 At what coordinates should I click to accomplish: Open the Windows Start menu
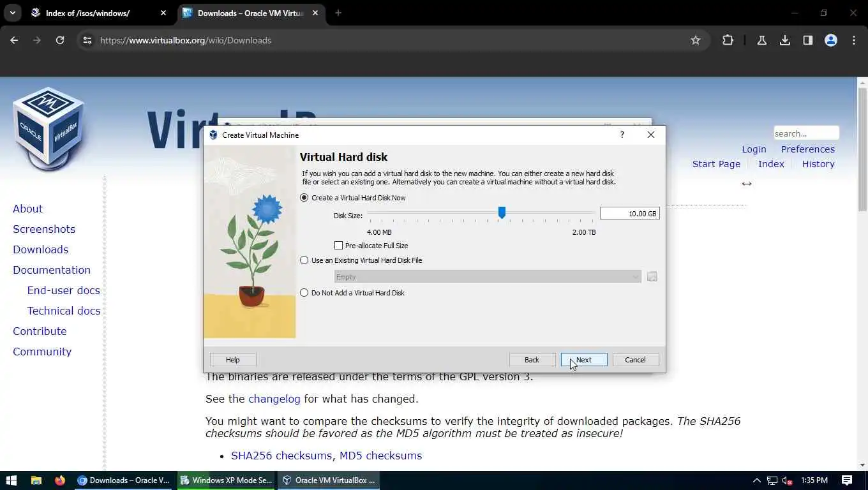click(11, 480)
